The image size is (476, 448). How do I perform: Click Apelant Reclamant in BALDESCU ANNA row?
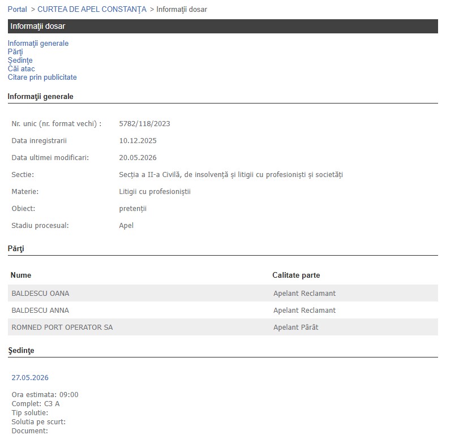pos(305,311)
